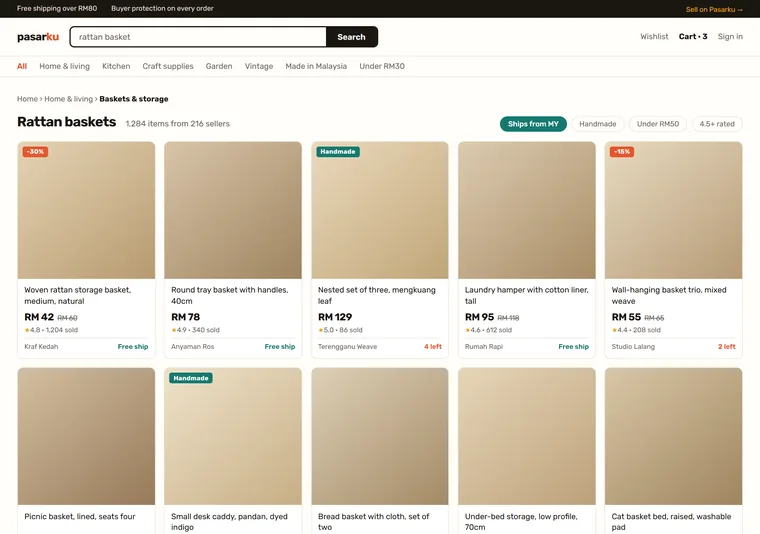Open Craft supplies category tab
Viewport: 760px width, 534px height.
(x=168, y=66)
